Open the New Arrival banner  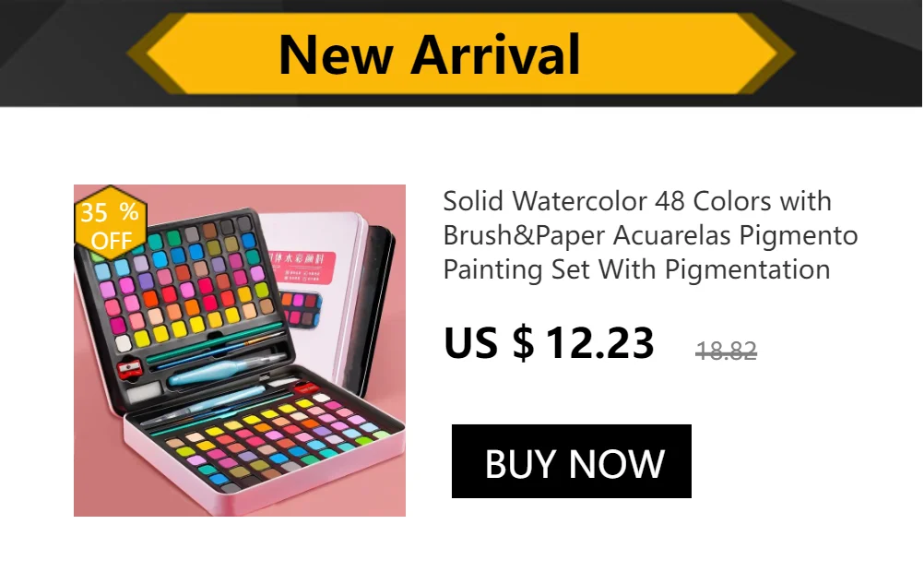(x=461, y=54)
